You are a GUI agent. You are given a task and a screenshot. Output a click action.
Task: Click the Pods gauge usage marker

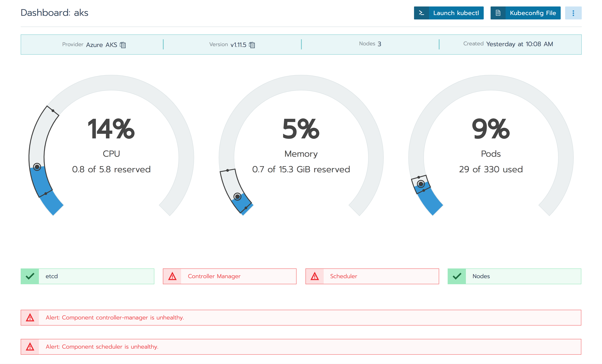pyautogui.click(x=421, y=184)
